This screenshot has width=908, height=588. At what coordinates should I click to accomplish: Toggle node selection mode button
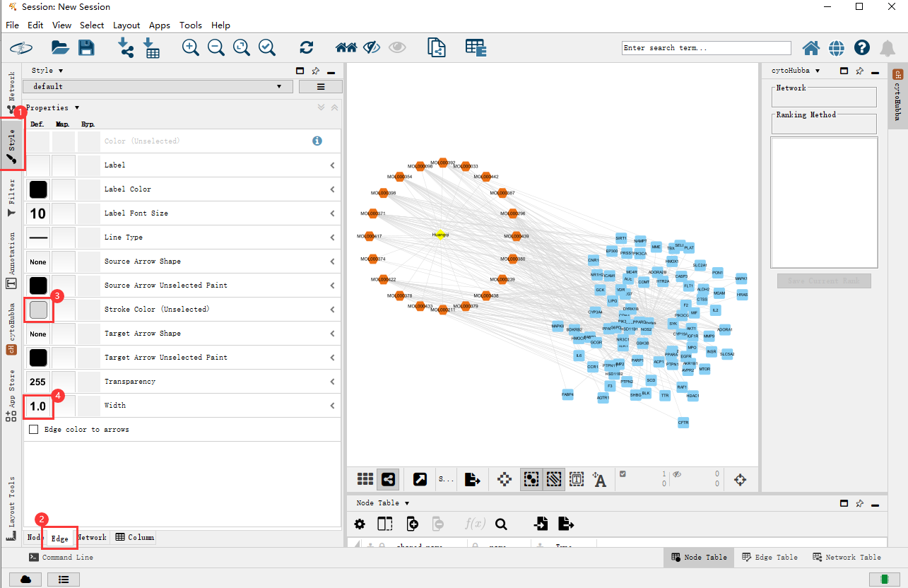coord(531,479)
